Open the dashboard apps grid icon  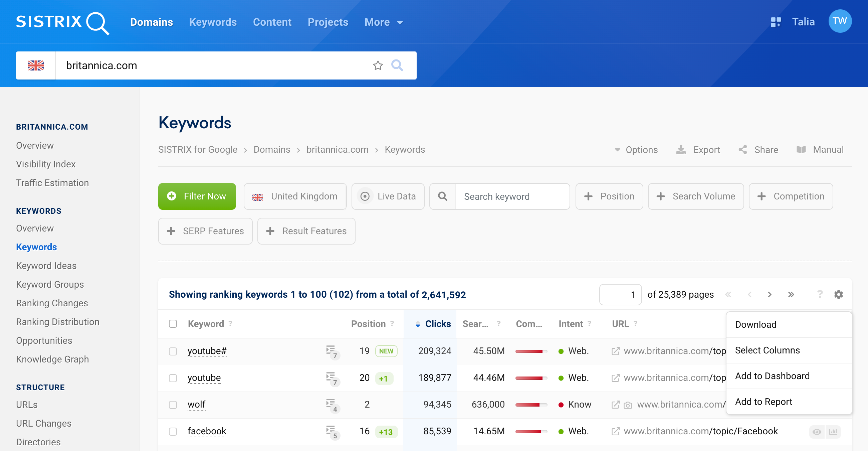pyautogui.click(x=776, y=22)
